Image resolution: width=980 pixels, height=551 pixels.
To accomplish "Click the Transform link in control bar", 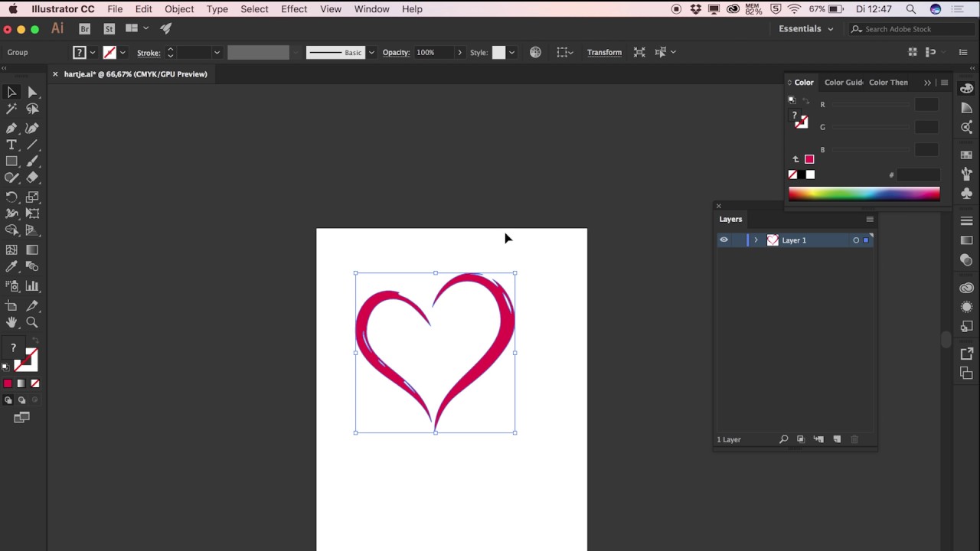I will [604, 52].
